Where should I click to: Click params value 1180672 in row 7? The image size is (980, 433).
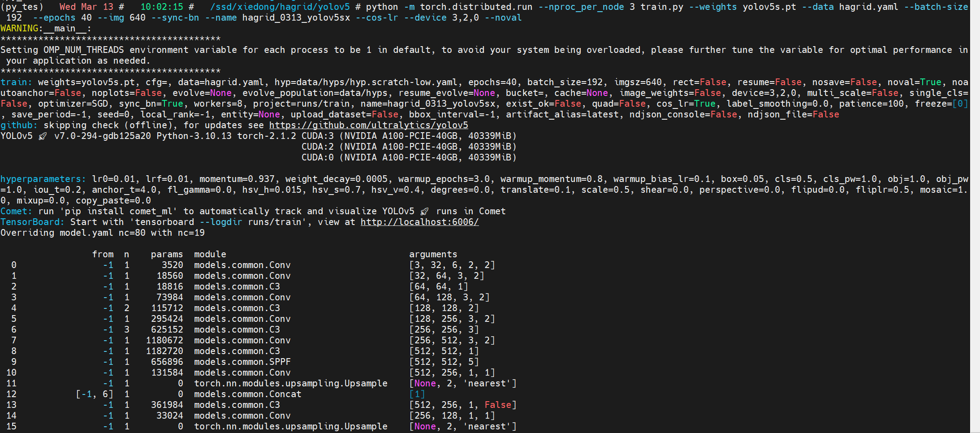(164, 340)
